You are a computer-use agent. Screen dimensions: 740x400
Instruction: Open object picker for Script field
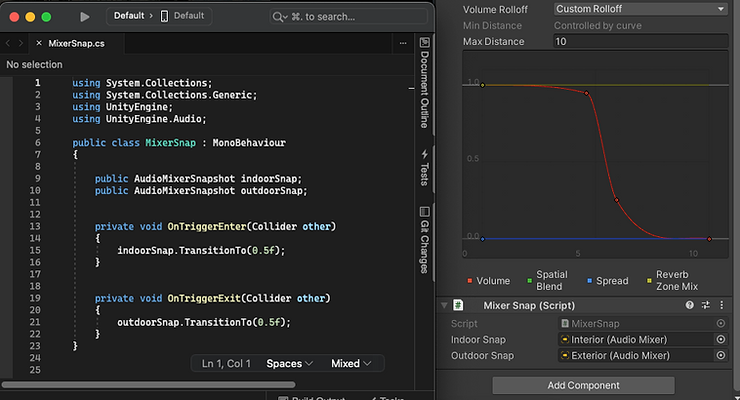[x=721, y=324]
